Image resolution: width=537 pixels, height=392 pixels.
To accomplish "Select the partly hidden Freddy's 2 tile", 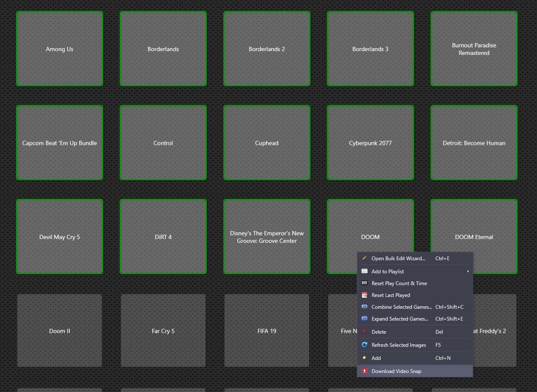I will [495, 330].
